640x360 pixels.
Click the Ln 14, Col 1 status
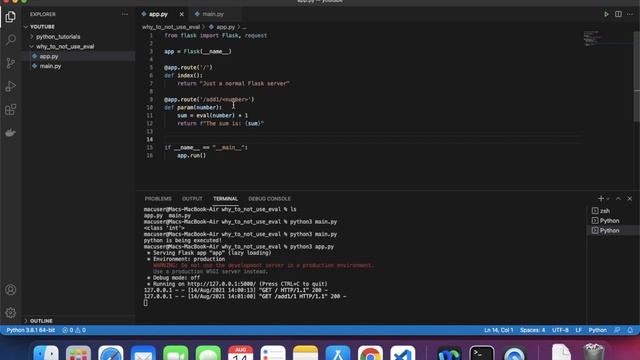[498, 330]
